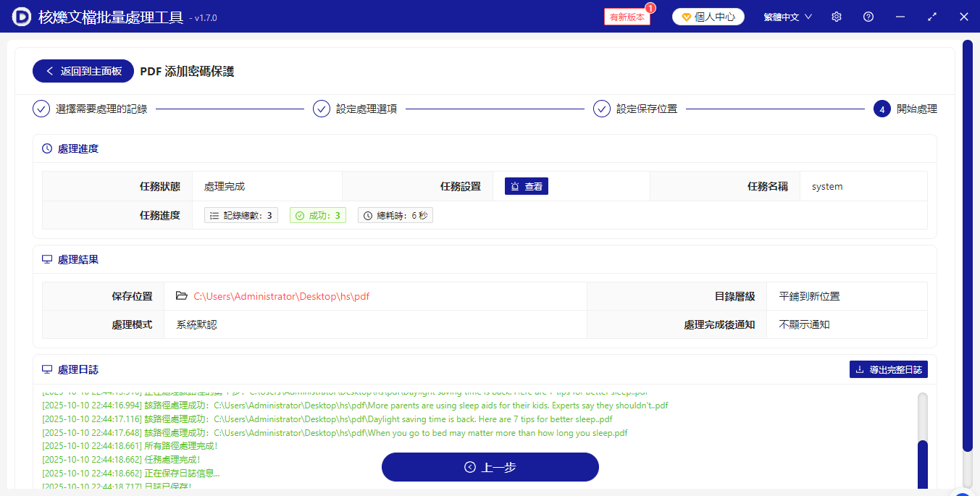Click the 查看 task settings button
Screen dimensions: 980x496
(x=527, y=186)
